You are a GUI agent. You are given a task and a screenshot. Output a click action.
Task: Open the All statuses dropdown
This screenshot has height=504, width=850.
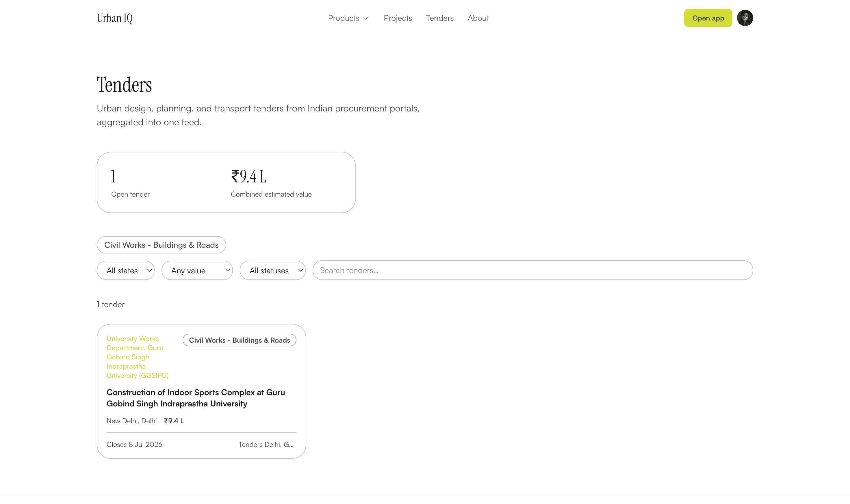click(x=272, y=270)
